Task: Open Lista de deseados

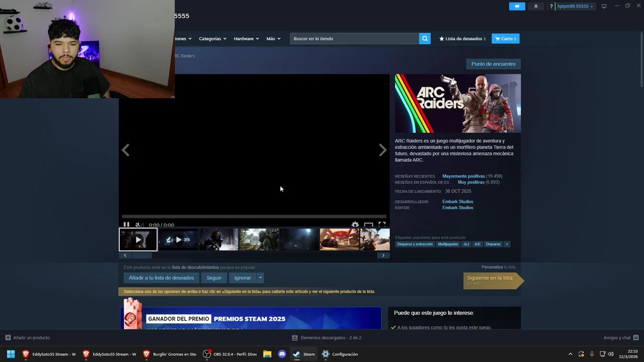Action: 463,39
